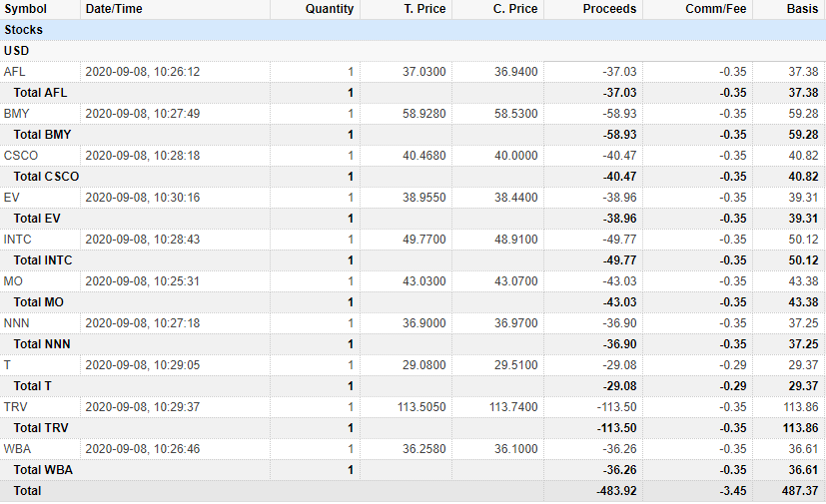
Task: Click the Proceeds column header
Action: click(x=609, y=9)
